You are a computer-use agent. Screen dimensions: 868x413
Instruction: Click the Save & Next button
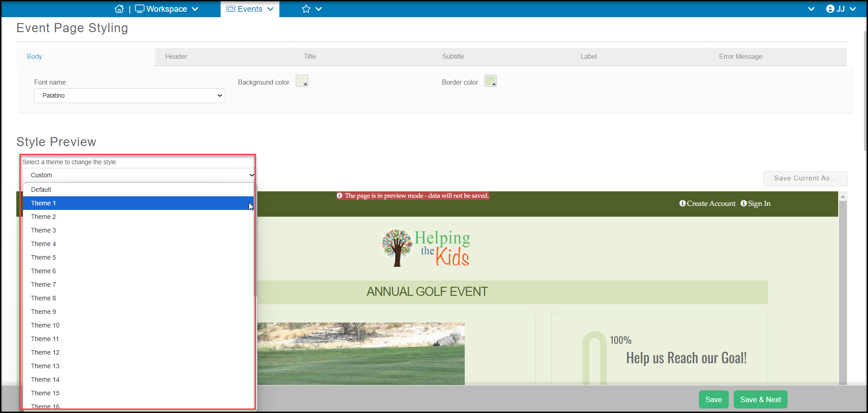click(760, 399)
